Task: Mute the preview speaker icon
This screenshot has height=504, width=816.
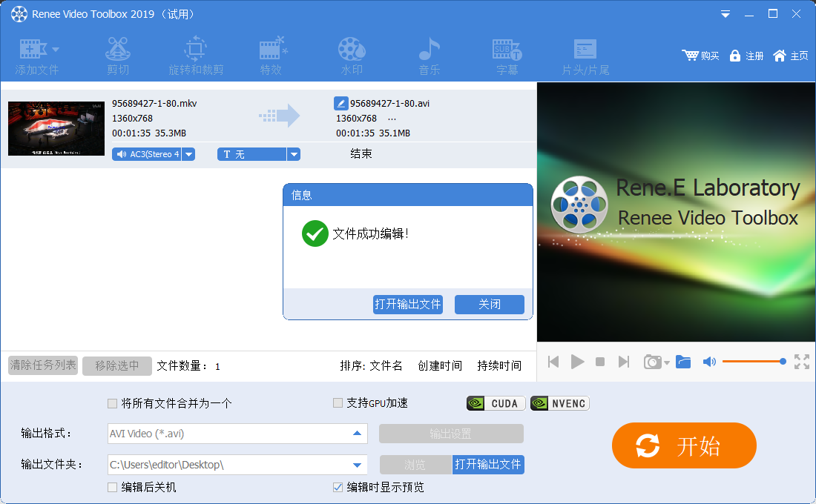Action: tap(708, 362)
